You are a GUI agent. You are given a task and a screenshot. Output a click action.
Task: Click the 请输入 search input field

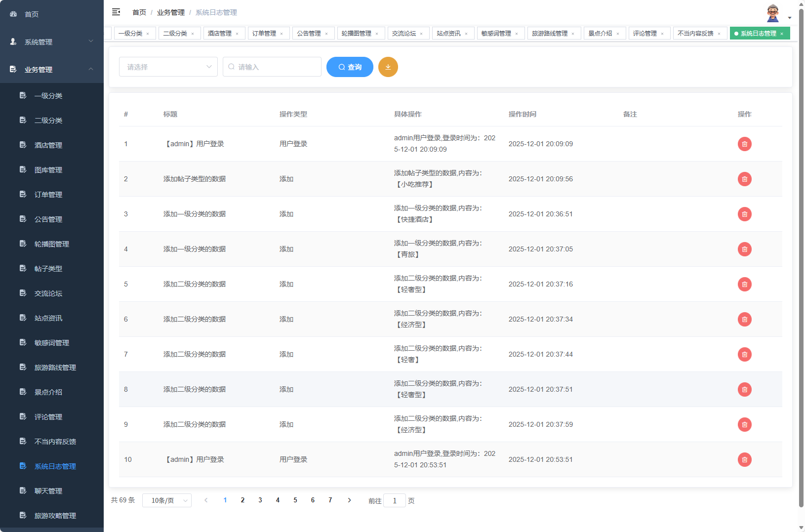coord(272,67)
